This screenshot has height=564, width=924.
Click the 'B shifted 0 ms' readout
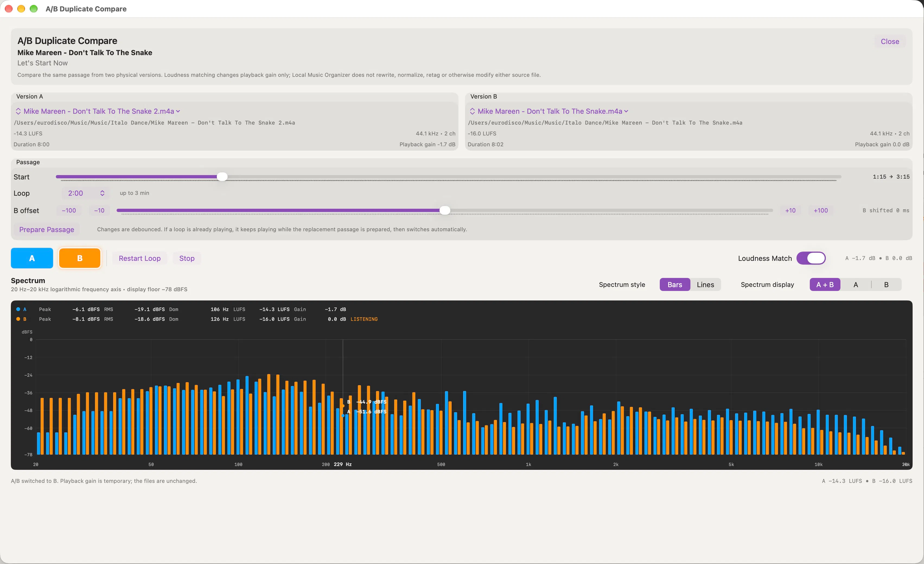point(885,211)
